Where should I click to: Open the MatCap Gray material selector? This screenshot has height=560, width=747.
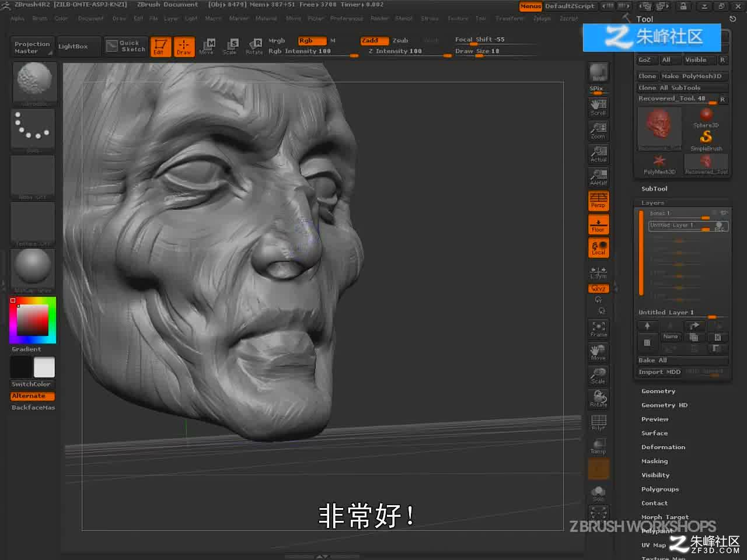tap(33, 271)
